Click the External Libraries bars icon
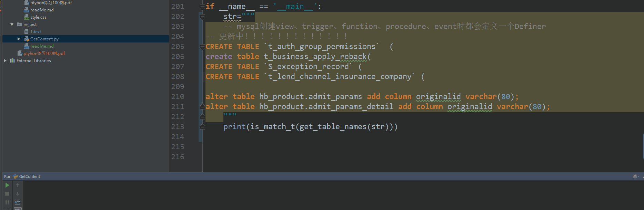 (13, 60)
